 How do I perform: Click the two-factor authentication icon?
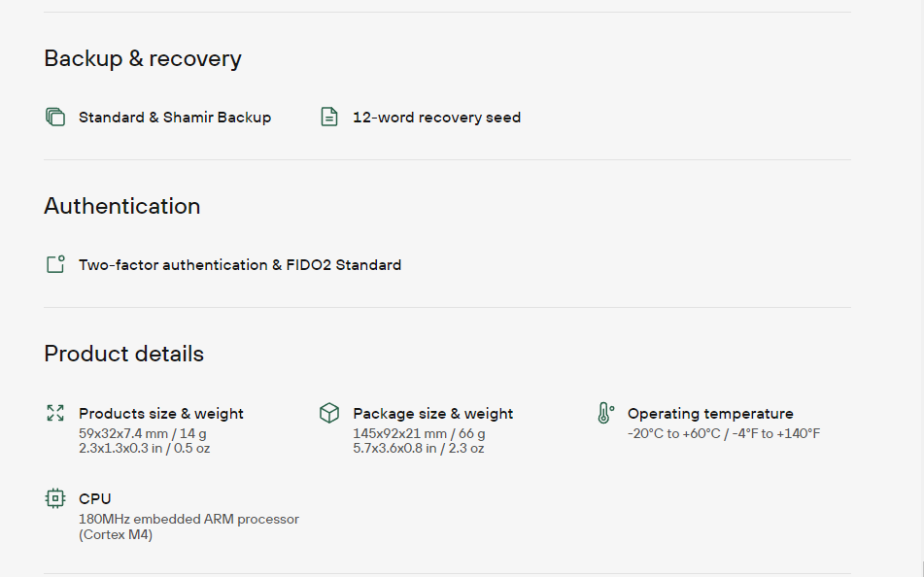tap(55, 264)
